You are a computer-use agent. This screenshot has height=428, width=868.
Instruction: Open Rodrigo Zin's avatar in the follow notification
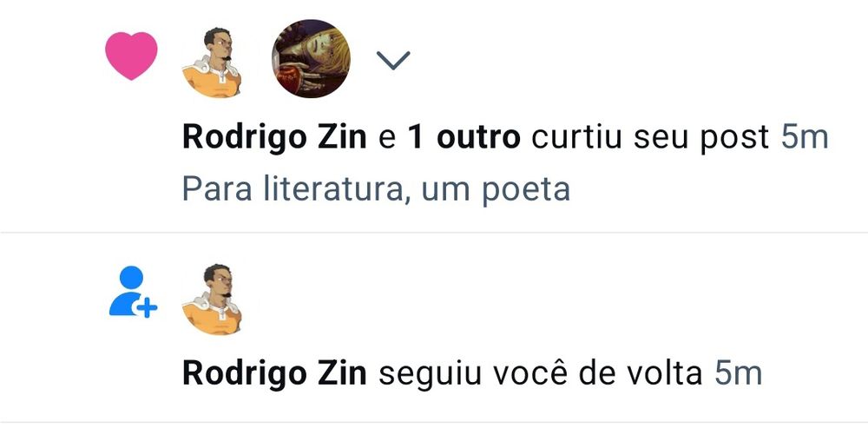[x=212, y=300]
